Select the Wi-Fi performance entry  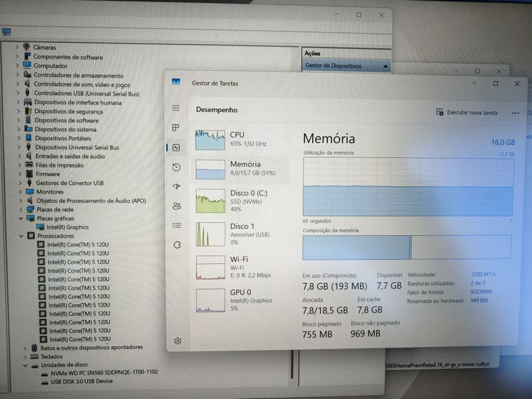[242, 267]
